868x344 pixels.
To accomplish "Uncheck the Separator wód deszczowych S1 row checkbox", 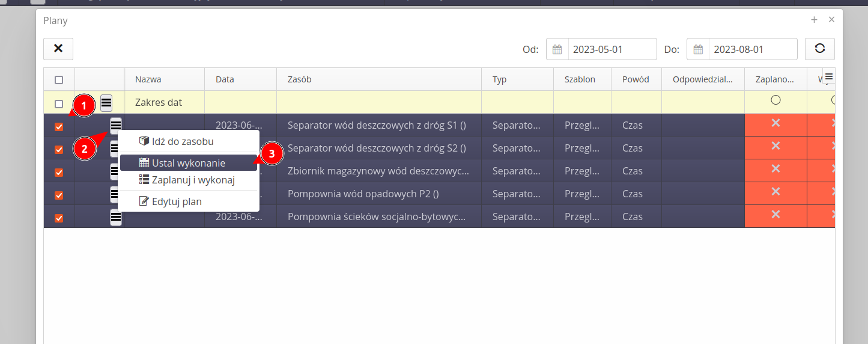I will [x=59, y=126].
